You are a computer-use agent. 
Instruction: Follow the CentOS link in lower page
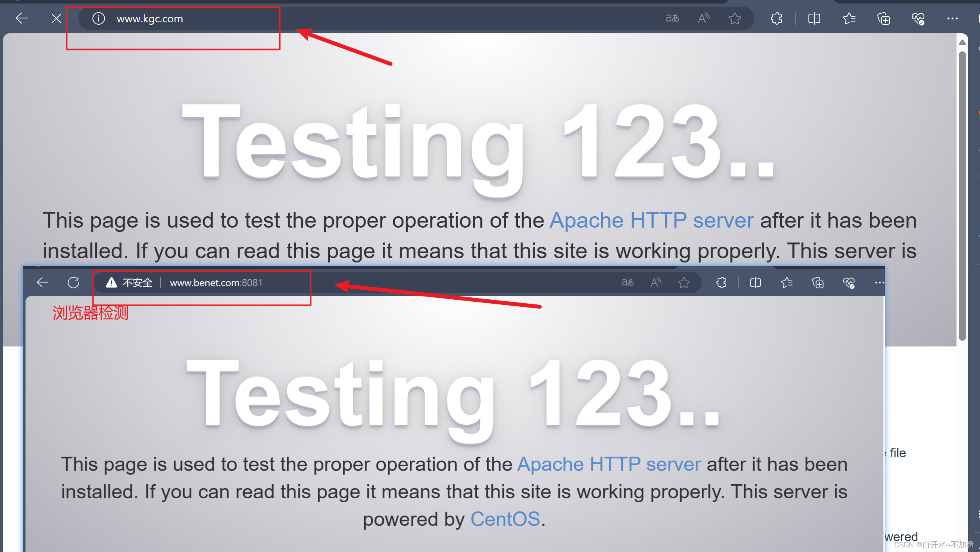point(505,519)
